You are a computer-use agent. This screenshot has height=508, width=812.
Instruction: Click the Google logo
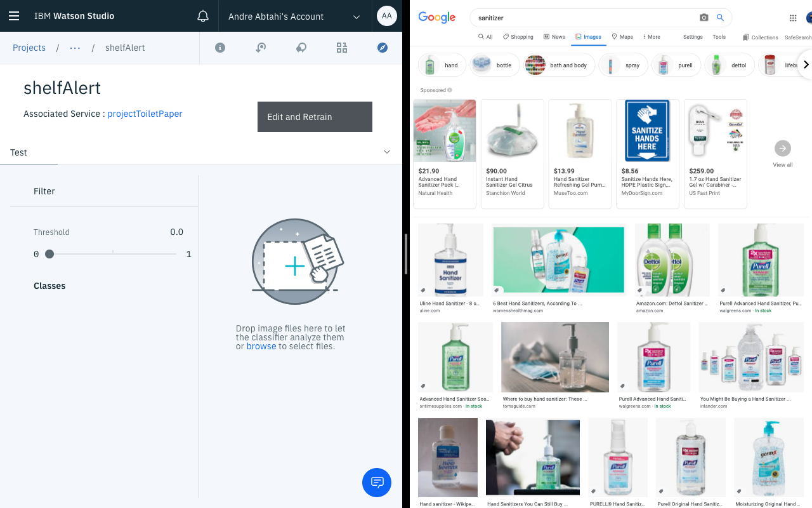click(x=437, y=18)
